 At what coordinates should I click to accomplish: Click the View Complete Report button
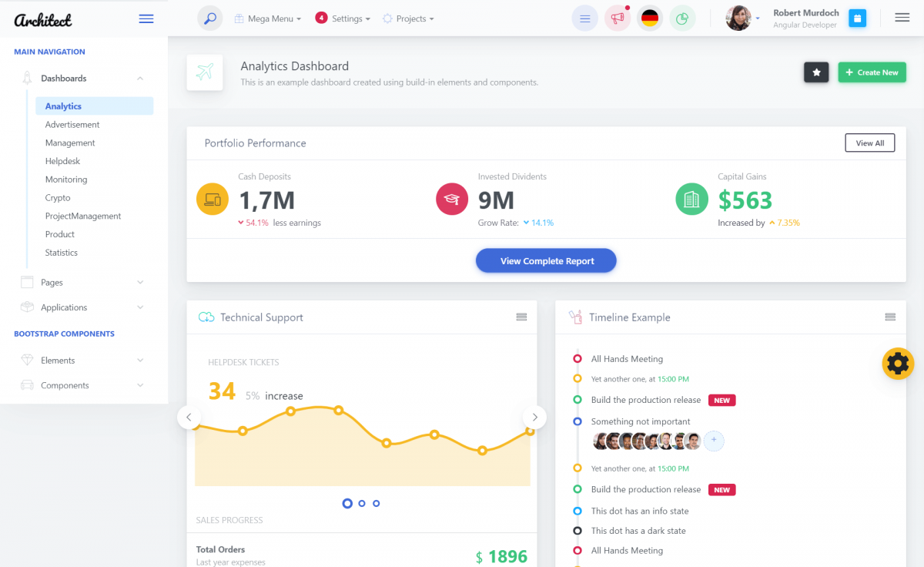[x=546, y=260]
